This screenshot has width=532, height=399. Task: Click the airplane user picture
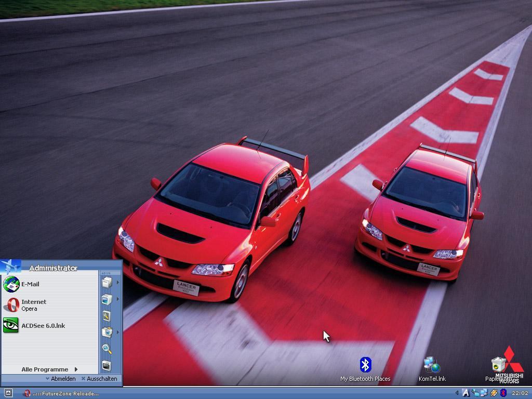click(11, 267)
